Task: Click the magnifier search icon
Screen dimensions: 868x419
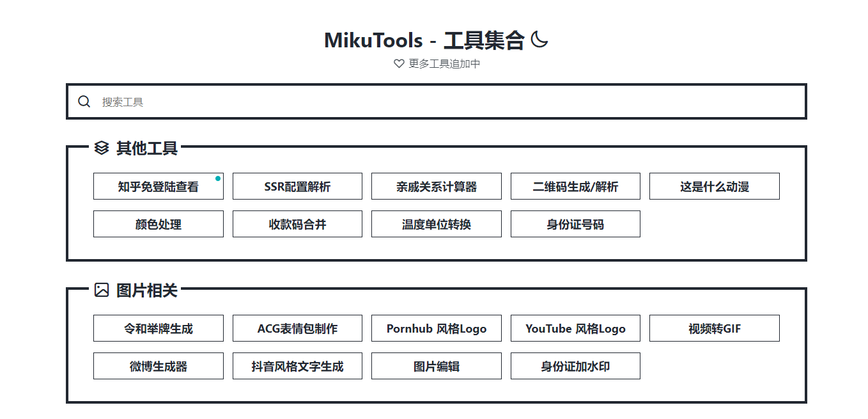Action: (x=84, y=102)
